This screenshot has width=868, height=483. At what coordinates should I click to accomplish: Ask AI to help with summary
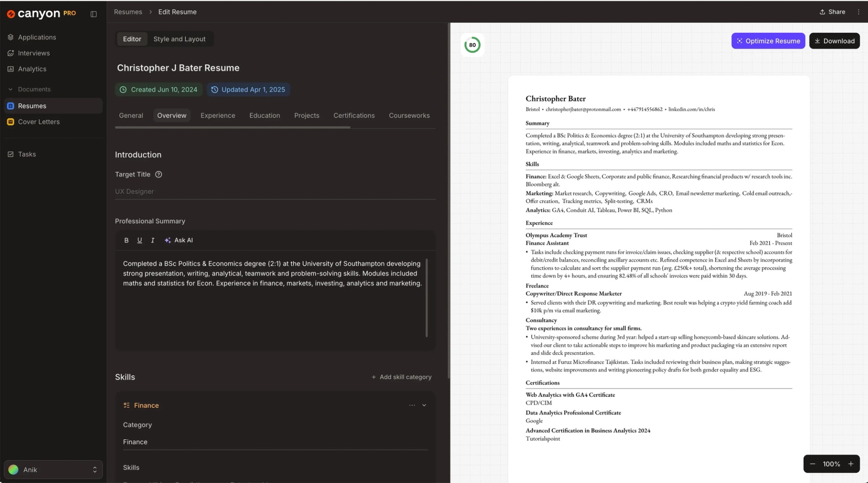[x=179, y=240]
